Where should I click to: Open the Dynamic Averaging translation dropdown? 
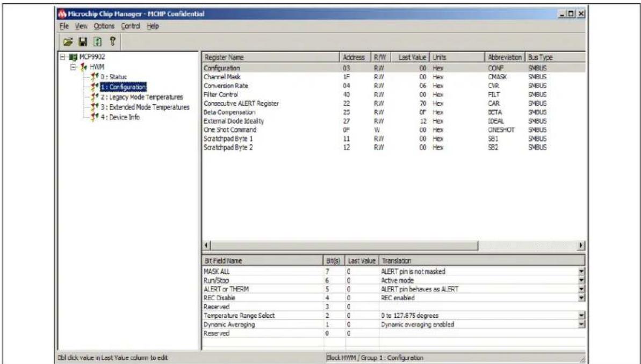[x=582, y=324]
